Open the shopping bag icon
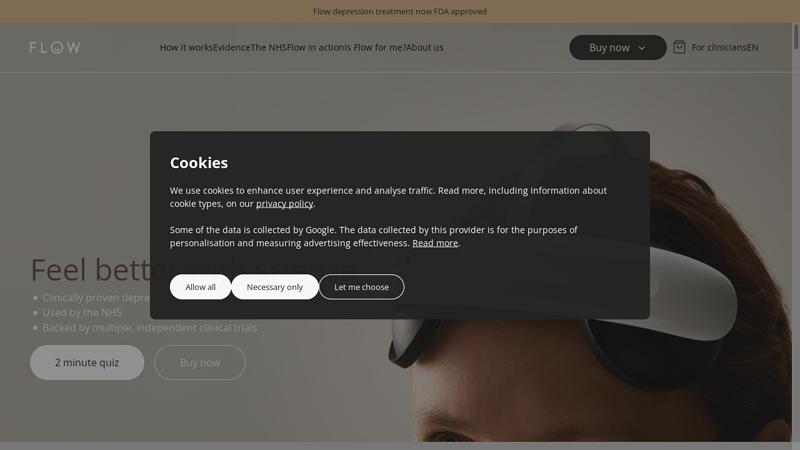Image resolution: width=800 pixels, height=450 pixels. point(679,47)
